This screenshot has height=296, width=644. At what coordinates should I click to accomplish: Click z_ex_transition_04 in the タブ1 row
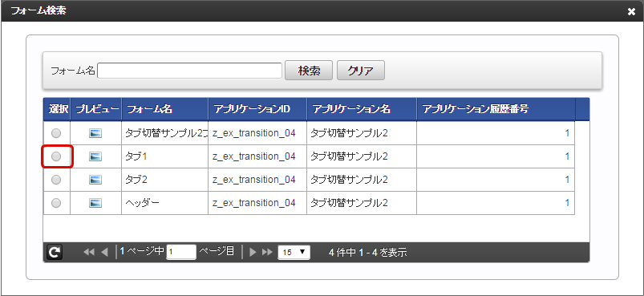[x=253, y=156]
